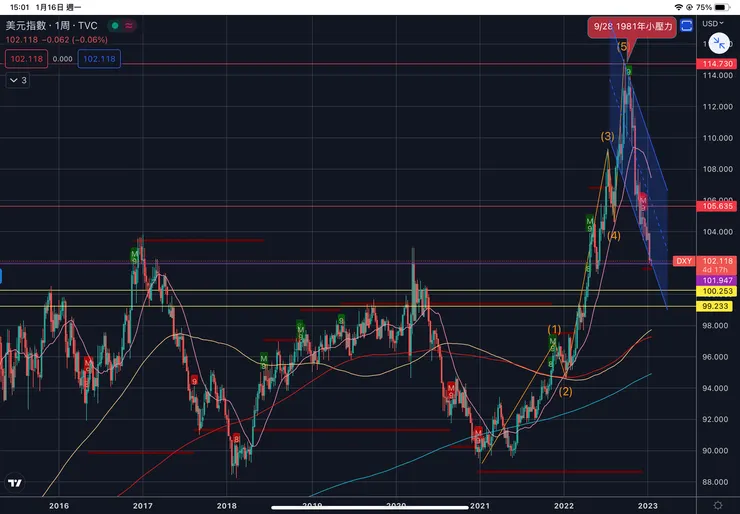Click the 100.253 yellow price label
The image size is (740, 514).
717,291
